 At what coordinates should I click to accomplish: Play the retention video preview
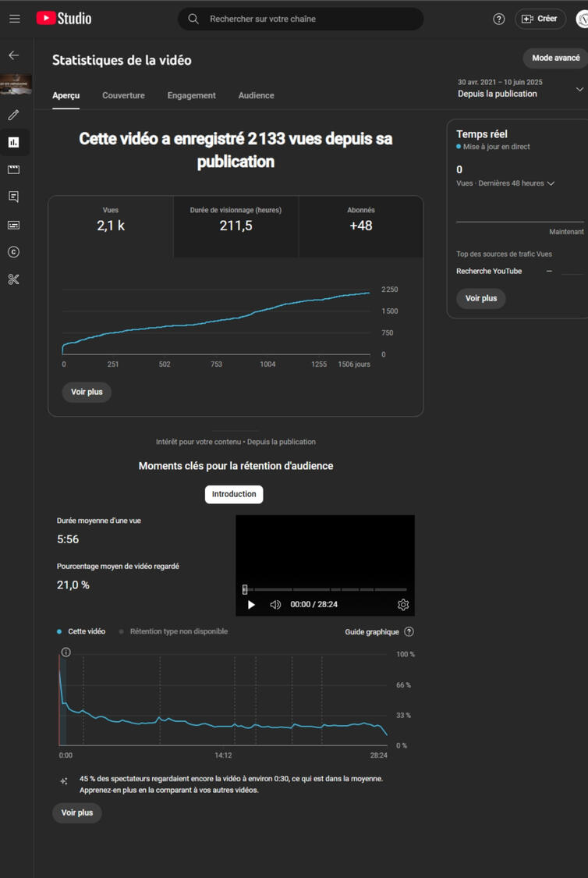pos(251,605)
